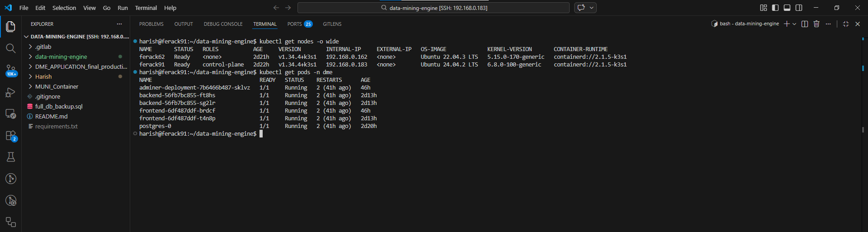Open the bottom activity bar tree icon

[10, 222]
